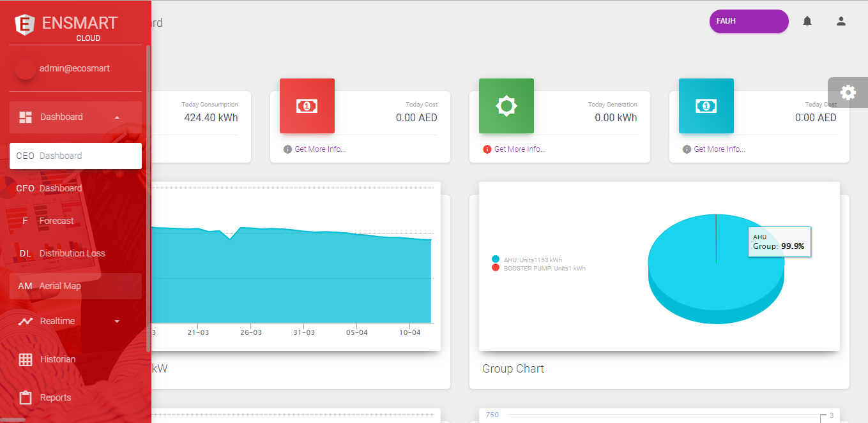The height and width of the screenshot is (423, 868).
Task: Select CEO Dashboard in the sidebar
Action: click(75, 156)
